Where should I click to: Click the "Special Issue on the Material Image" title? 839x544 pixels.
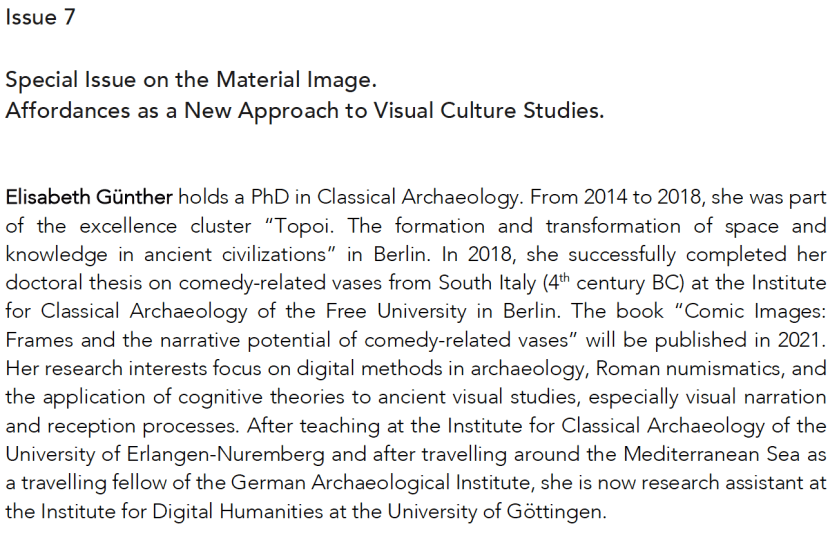[190, 80]
